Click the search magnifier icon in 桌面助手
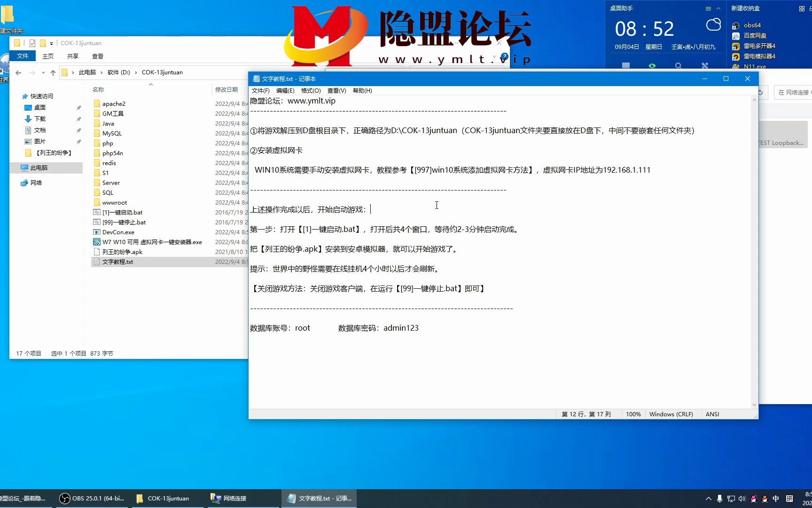 click(x=679, y=66)
